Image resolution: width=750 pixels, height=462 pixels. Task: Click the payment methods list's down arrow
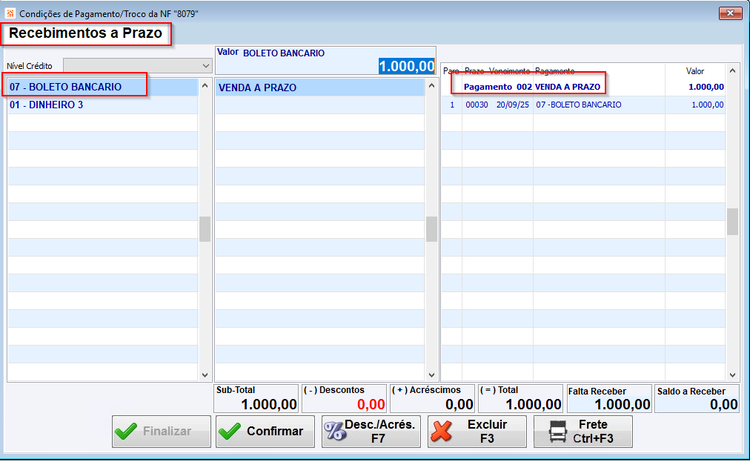(205, 375)
